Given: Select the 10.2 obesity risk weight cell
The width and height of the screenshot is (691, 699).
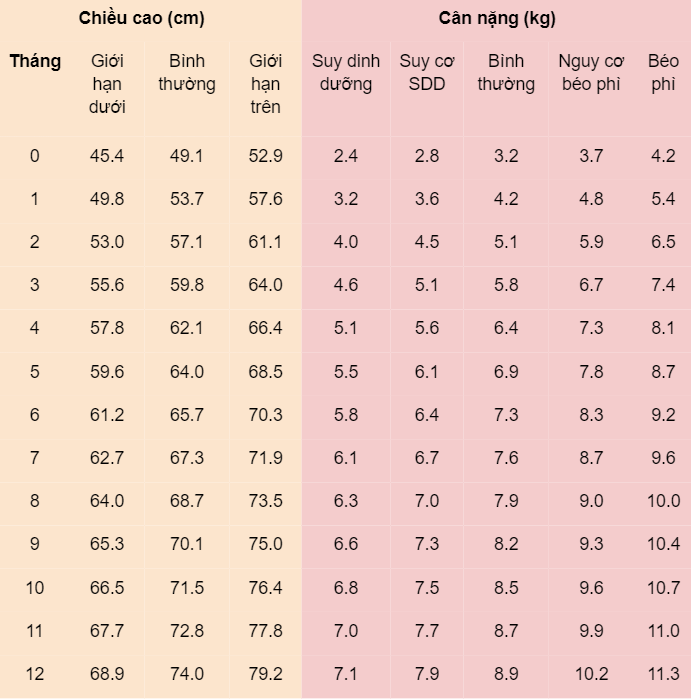Looking at the screenshot, I should point(591,674).
